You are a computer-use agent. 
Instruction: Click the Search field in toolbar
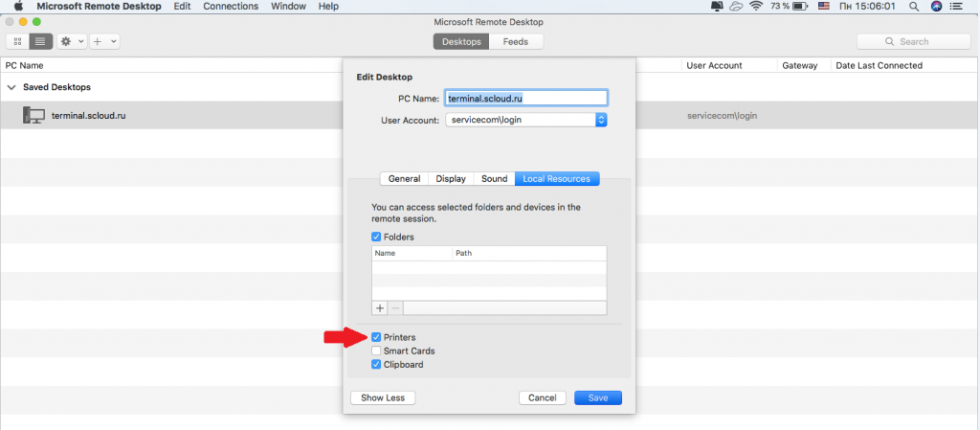[913, 42]
